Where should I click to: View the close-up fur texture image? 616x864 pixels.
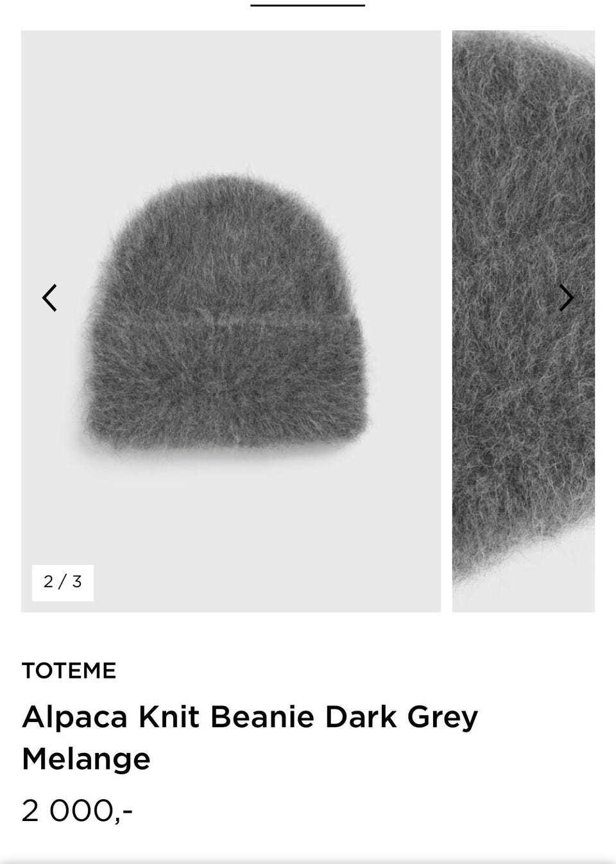(x=524, y=321)
